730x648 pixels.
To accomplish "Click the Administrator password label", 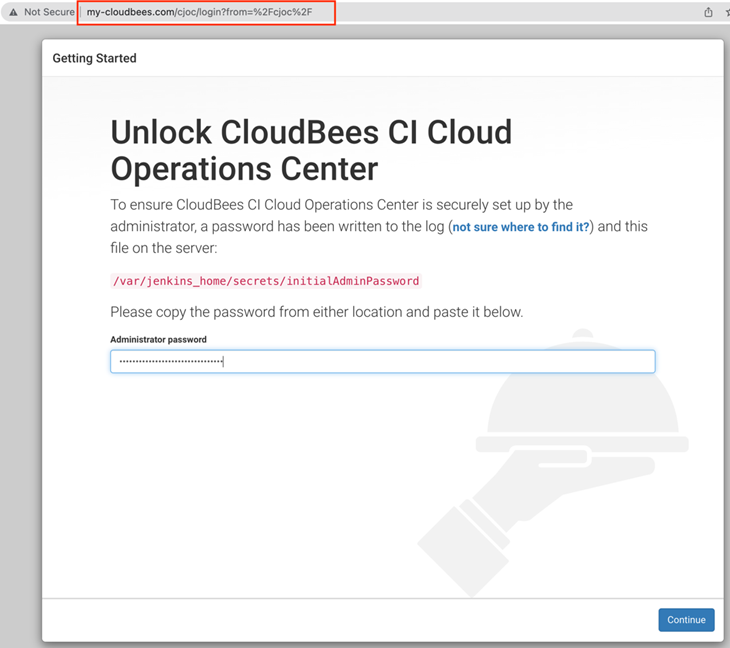I will (158, 339).
